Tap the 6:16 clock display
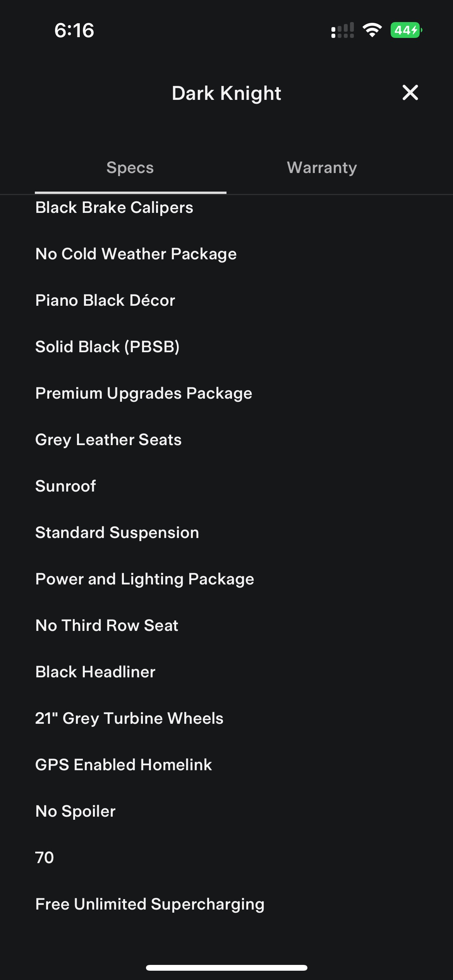Screen dimensions: 453x980 tap(74, 30)
